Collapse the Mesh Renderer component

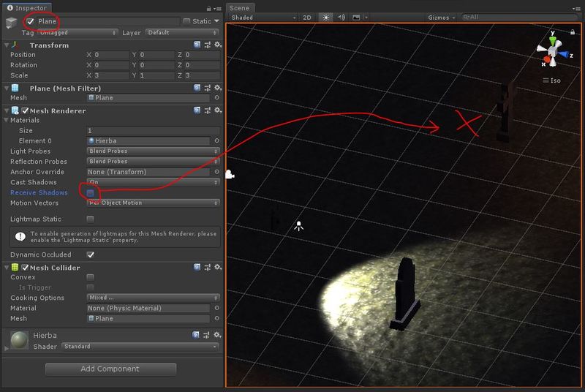[x=7, y=110]
